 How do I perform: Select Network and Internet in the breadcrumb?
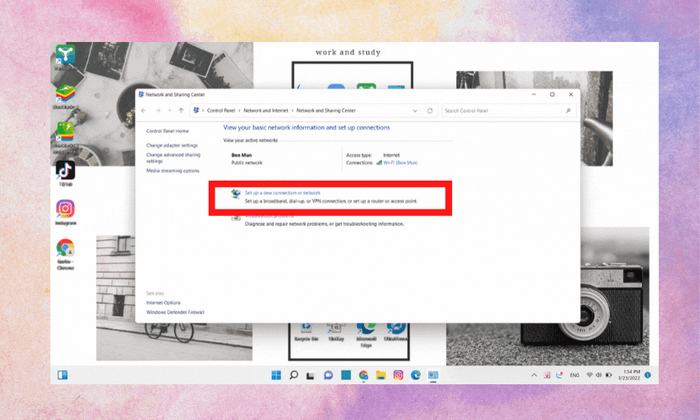266,111
